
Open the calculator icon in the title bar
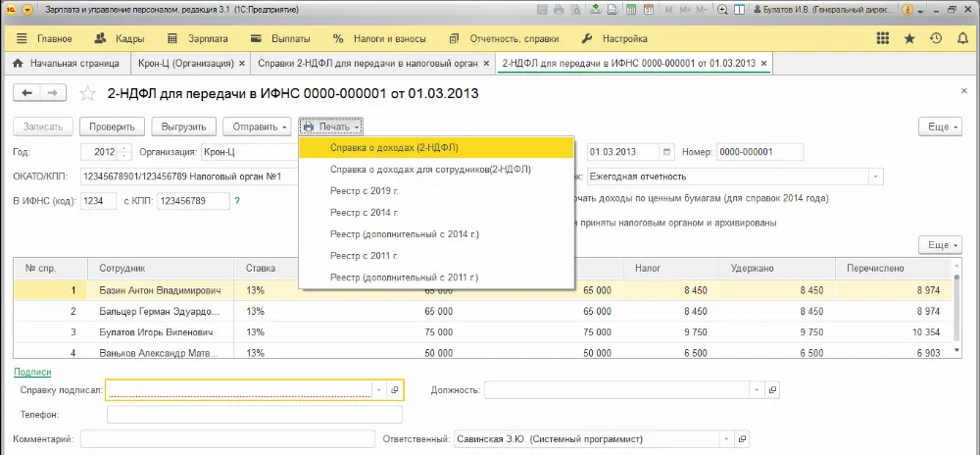point(632,10)
